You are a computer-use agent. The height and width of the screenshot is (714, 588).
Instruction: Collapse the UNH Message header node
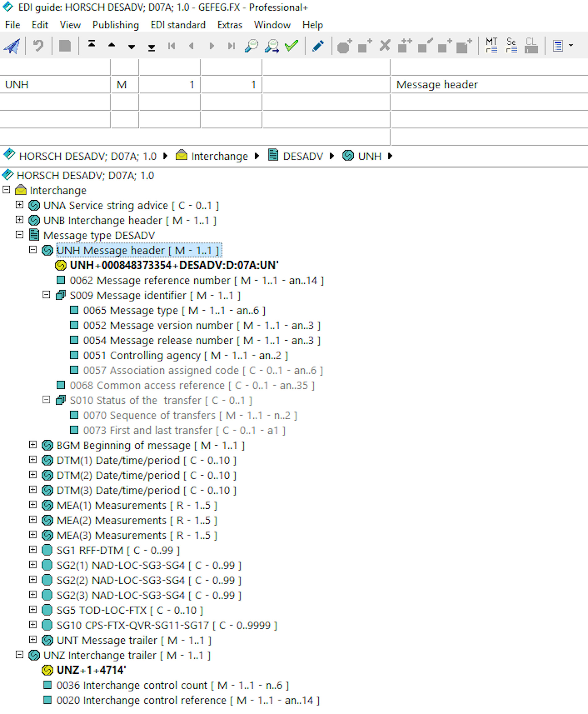pos(33,250)
